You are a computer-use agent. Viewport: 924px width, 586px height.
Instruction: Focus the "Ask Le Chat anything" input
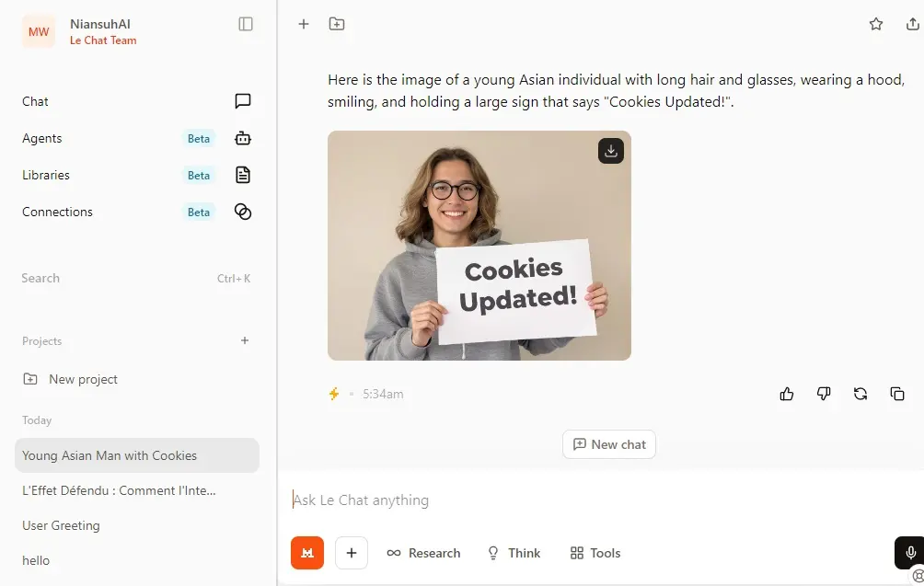coord(601,500)
